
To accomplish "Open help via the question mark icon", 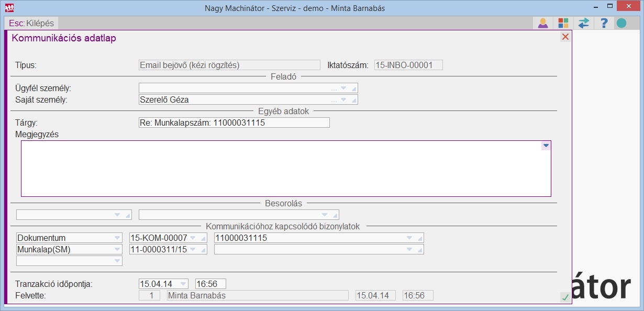I will point(604,23).
